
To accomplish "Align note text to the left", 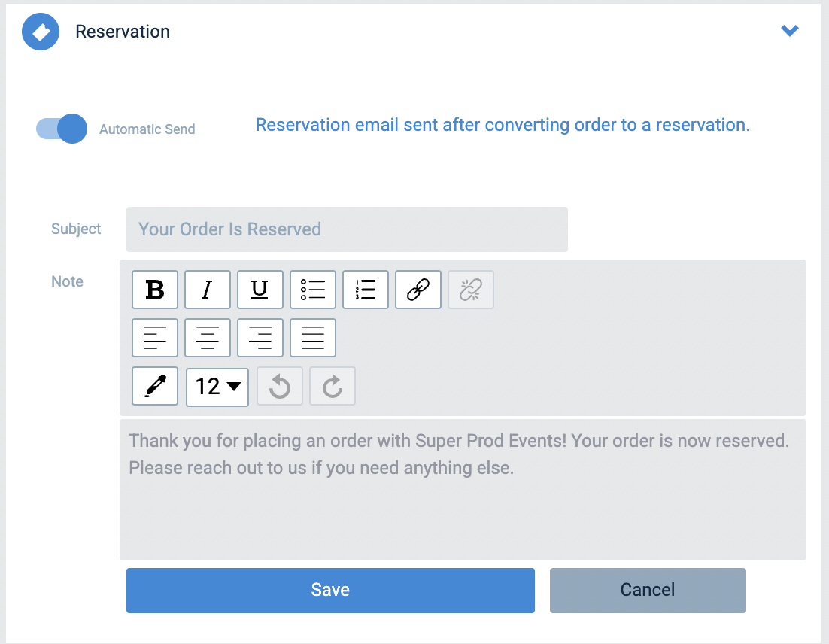I will (154, 337).
